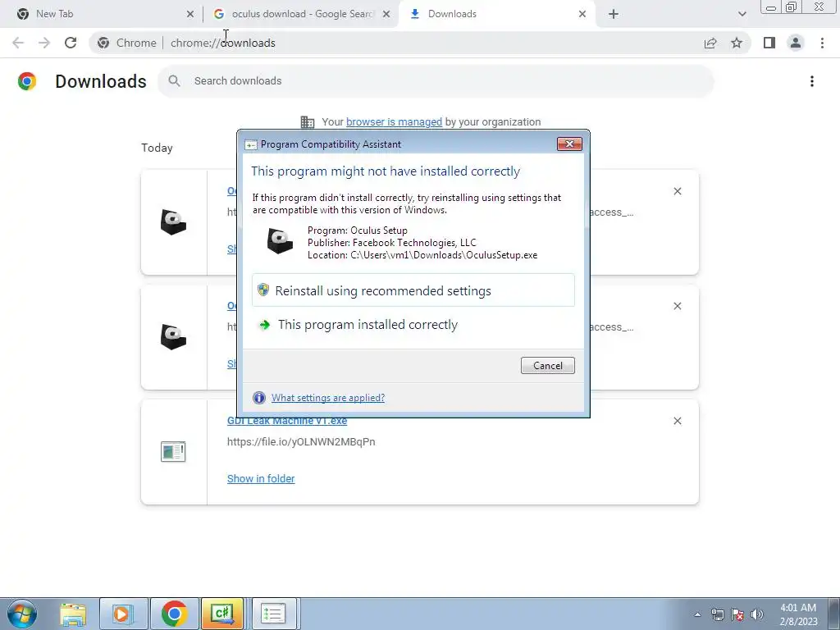This screenshot has width=840, height=630.
Task: Open the Chrome three-dot menu
Action: (x=822, y=43)
